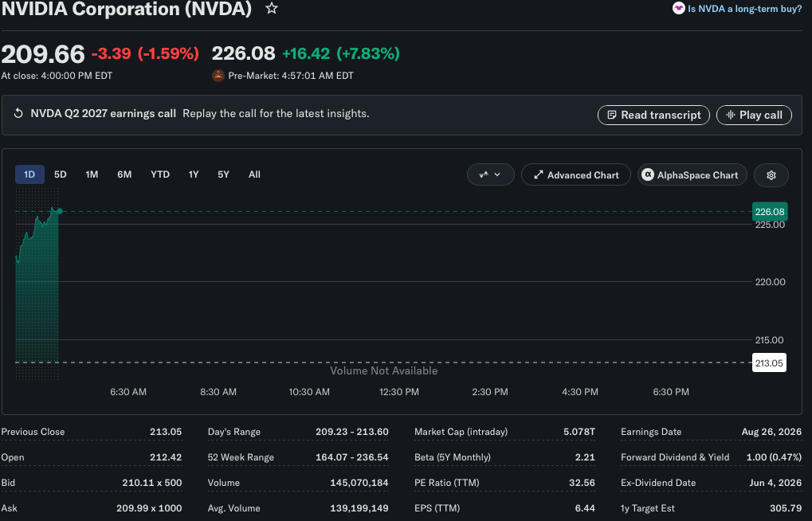Click the expand arrow icon on Advanced Chart
The height and width of the screenshot is (521, 812).
(x=538, y=175)
